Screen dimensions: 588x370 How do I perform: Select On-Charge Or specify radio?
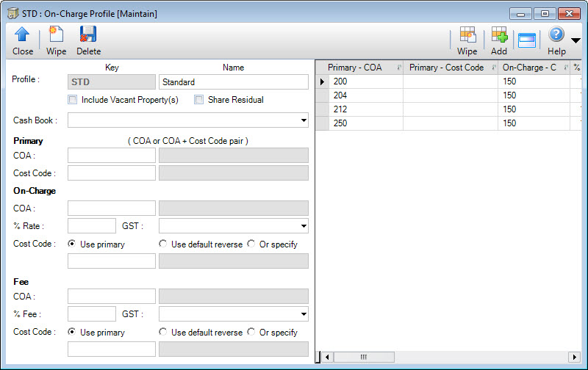coord(251,244)
